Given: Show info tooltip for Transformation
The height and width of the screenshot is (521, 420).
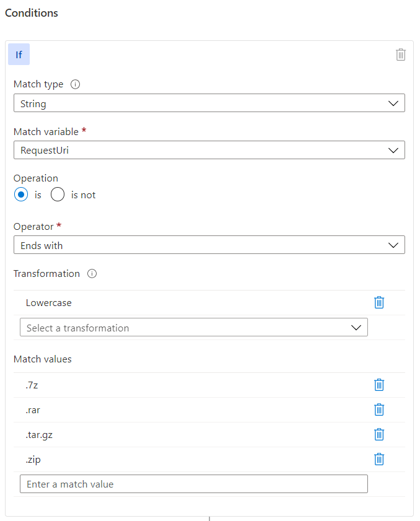Looking at the screenshot, I should click(92, 273).
